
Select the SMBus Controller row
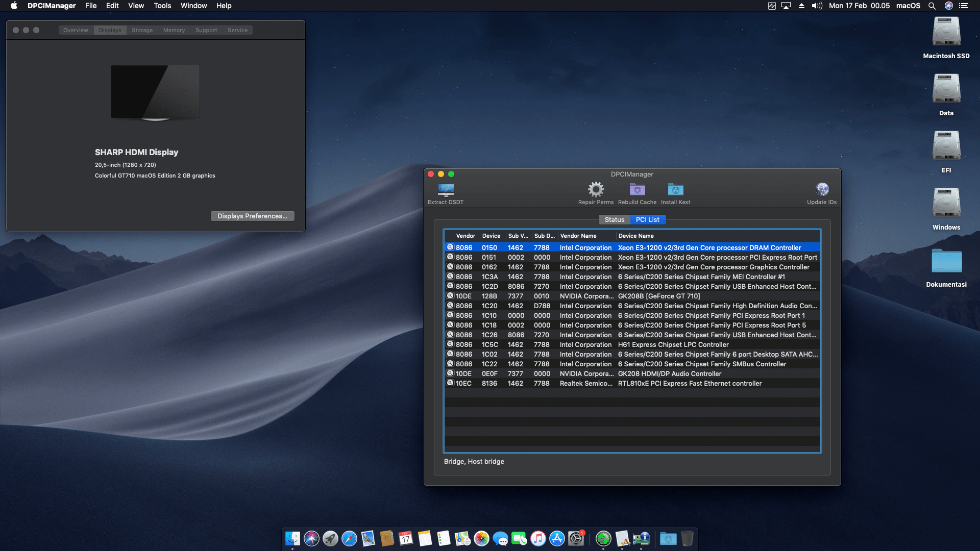632,364
